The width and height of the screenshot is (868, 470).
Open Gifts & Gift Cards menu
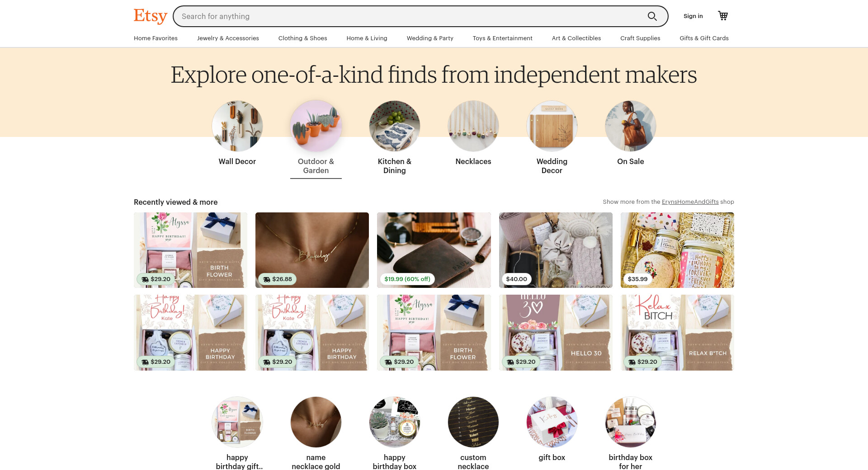704,38
